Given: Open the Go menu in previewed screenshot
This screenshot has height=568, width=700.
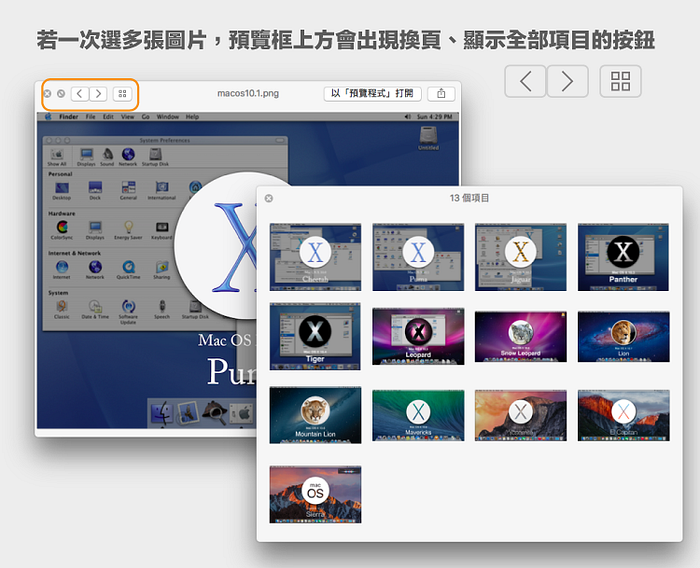Looking at the screenshot, I should [x=146, y=117].
